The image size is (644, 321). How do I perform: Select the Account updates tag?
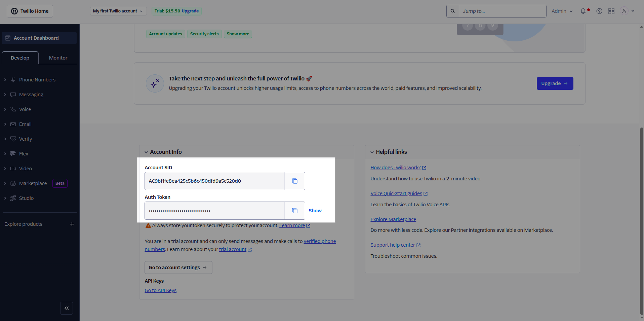pos(165,34)
